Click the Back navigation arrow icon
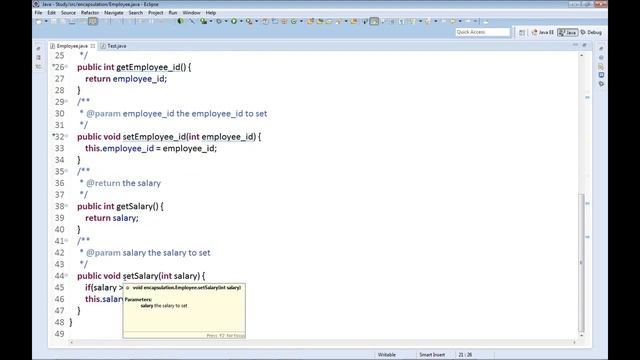 pos(452,21)
